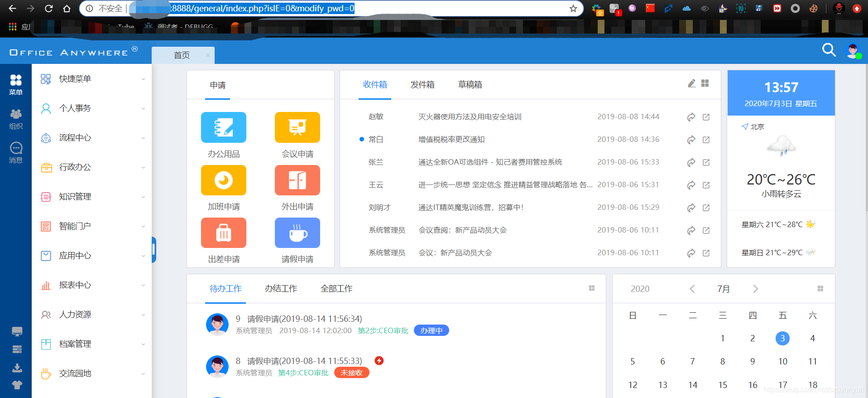The image size is (868, 398).
Task: Switch to 草稿箱 tab
Action: click(470, 85)
